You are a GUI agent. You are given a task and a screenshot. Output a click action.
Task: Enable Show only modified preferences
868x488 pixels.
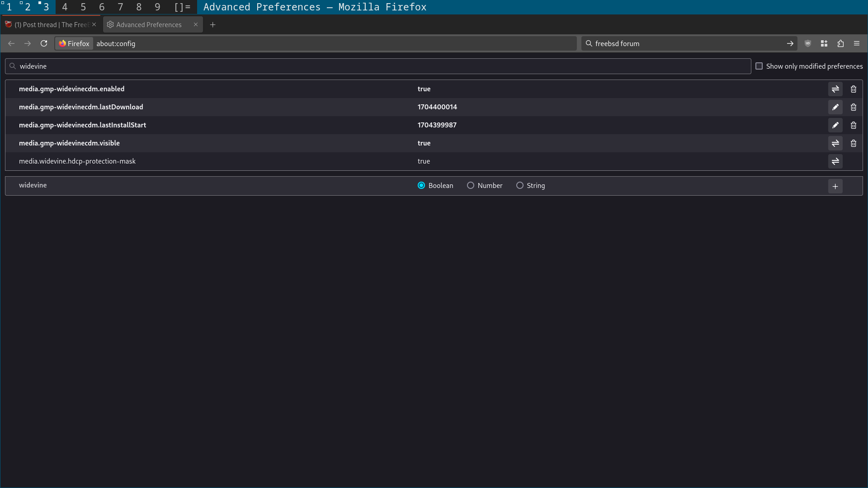[x=759, y=66]
